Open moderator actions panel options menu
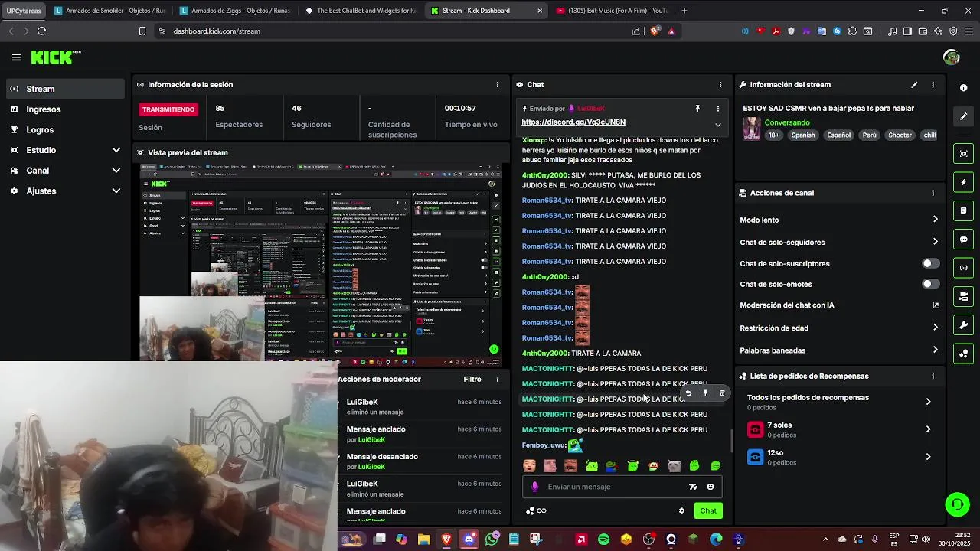This screenshot has height=551, width=980. tap(498, 380)
